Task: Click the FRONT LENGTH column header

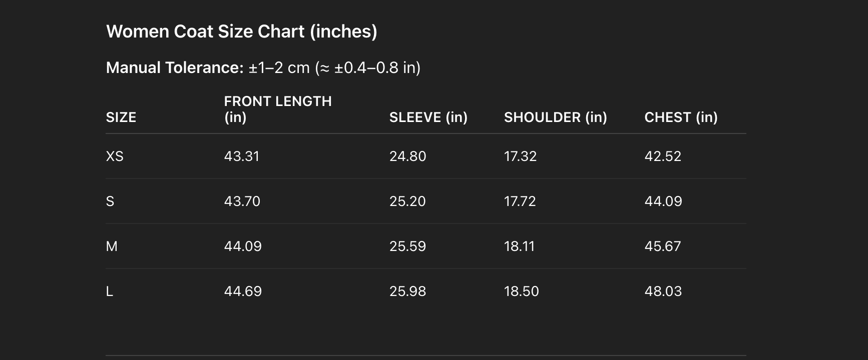Action: pyautogui.click(x=277, y=109)
